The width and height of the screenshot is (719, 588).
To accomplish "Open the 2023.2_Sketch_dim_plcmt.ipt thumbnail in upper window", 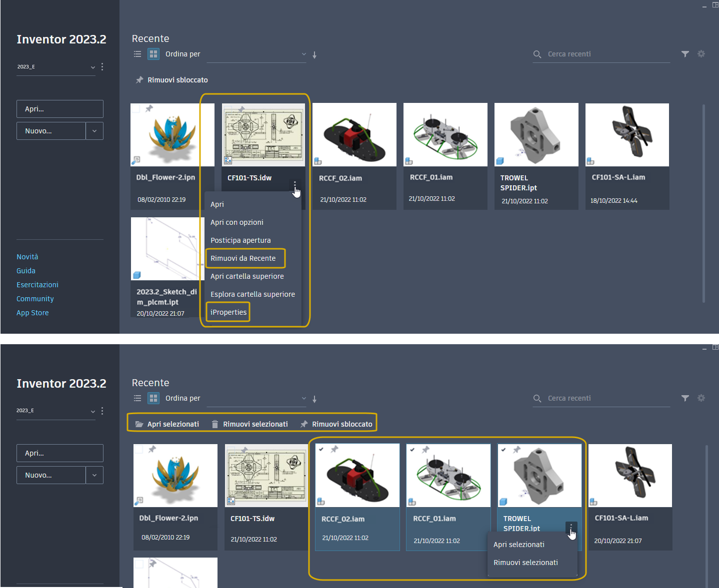I will click(x=167, y=249).
